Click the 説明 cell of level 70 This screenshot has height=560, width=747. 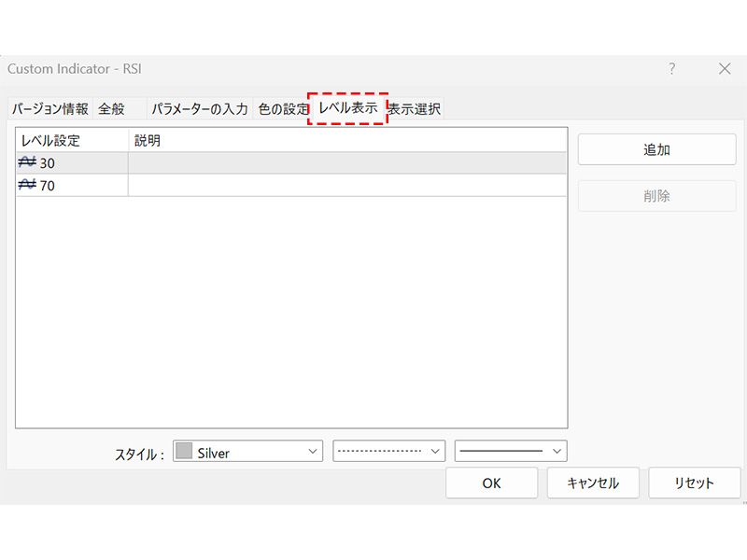click(345, 185)
